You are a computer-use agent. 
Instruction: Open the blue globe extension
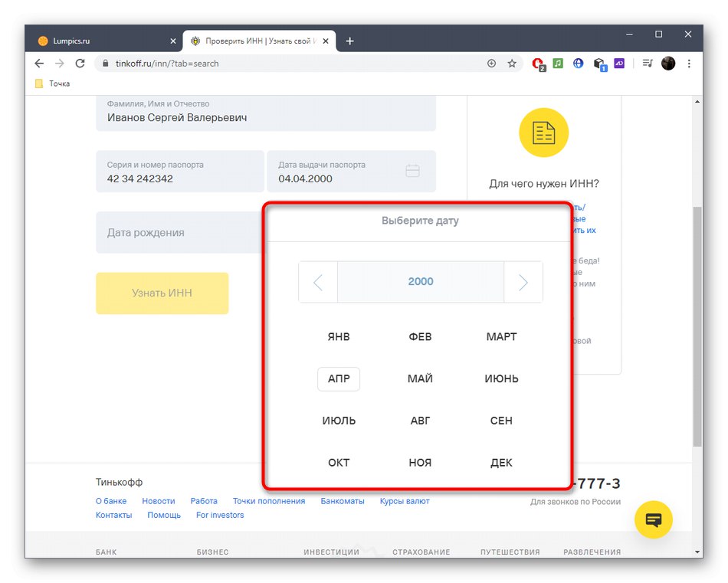pos(579,64)
